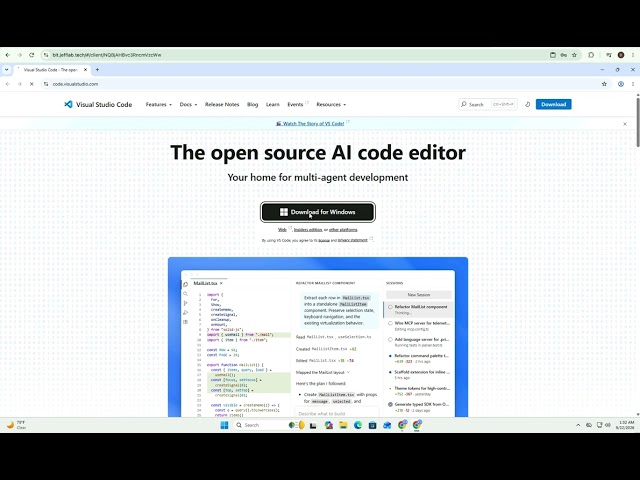Open the inner browser profile icon
This screenshot has height=480, width=640.
(621, 84)
